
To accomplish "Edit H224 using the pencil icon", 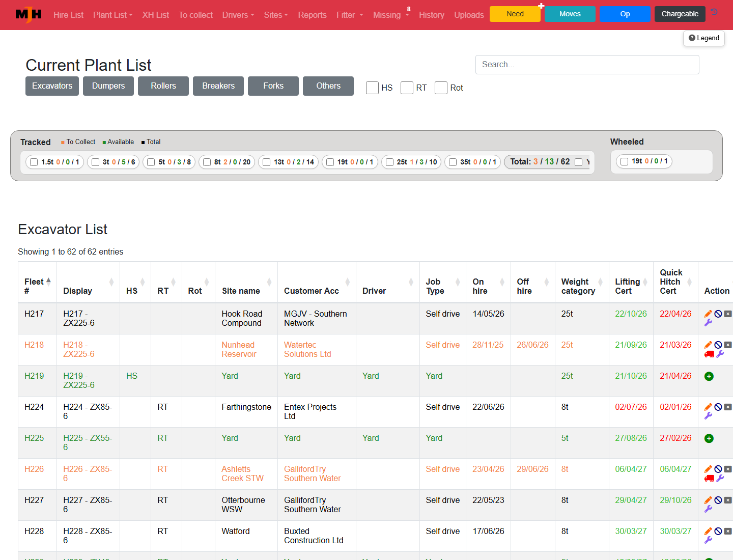I will 708,407.
